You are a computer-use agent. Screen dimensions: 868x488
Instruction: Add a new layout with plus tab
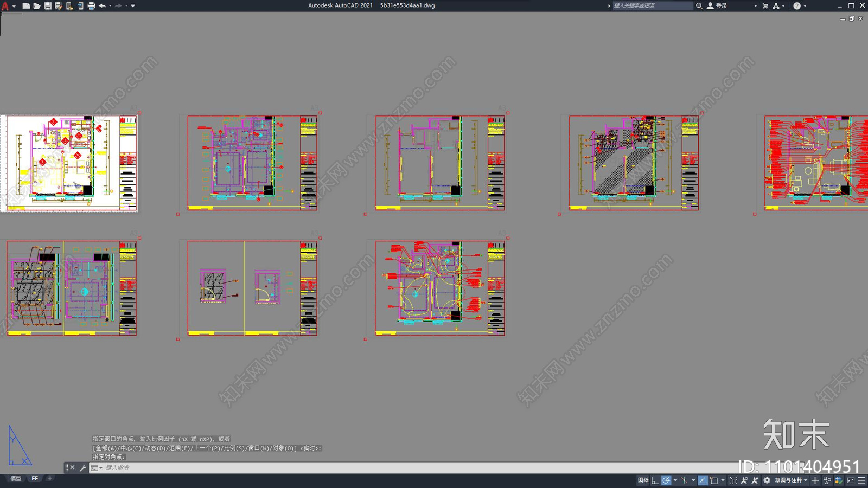[50, 478]
